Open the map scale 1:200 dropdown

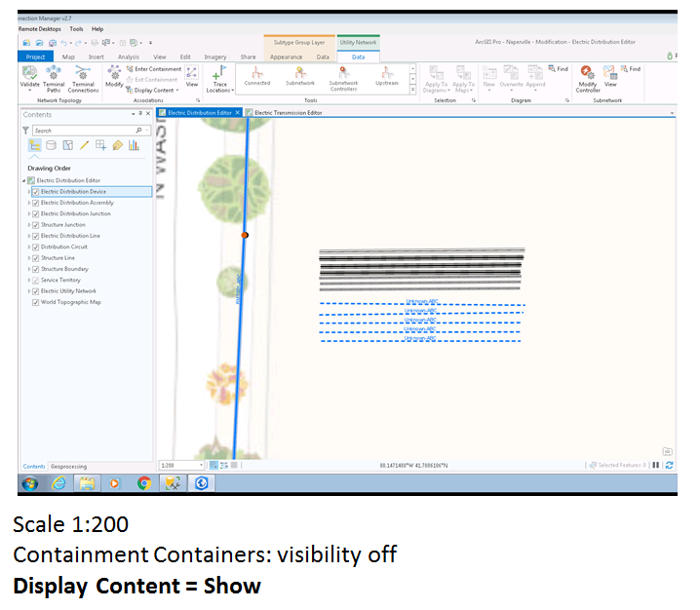coord(202,466)
